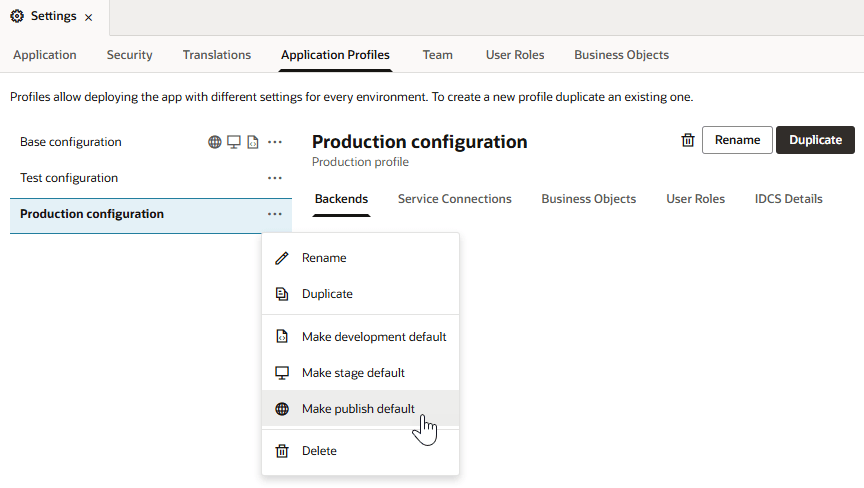Open the Translations tab
Screen dimensions: 864x488
[217, 55]
